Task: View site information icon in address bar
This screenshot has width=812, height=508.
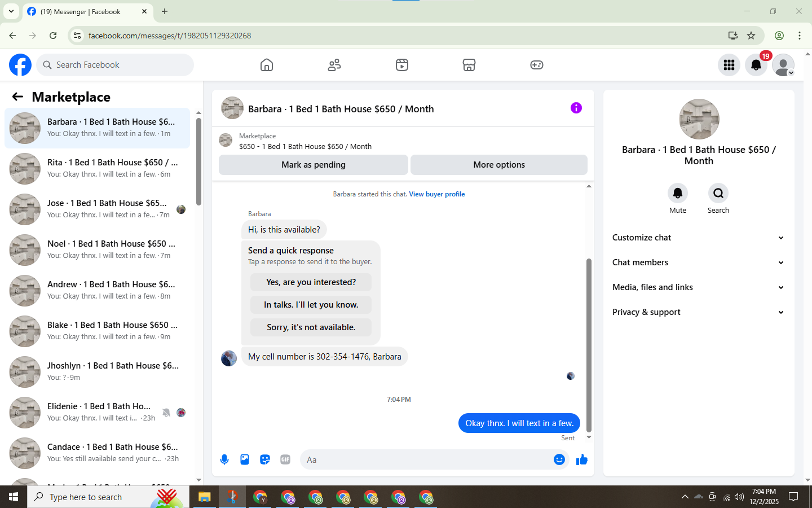Action: pos(77,36)
